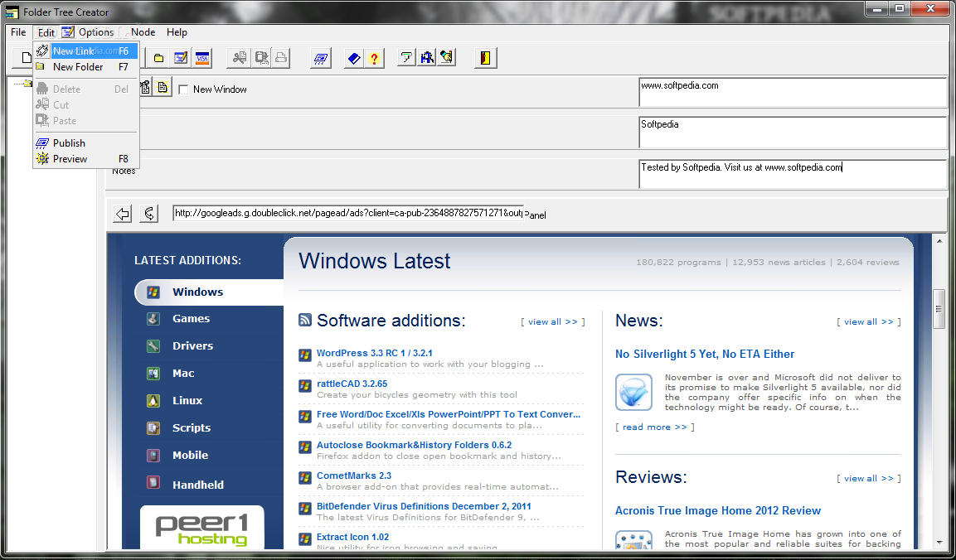
Task: Open BitDefender Virus Definitions link
Action: (x=424, y=506)
